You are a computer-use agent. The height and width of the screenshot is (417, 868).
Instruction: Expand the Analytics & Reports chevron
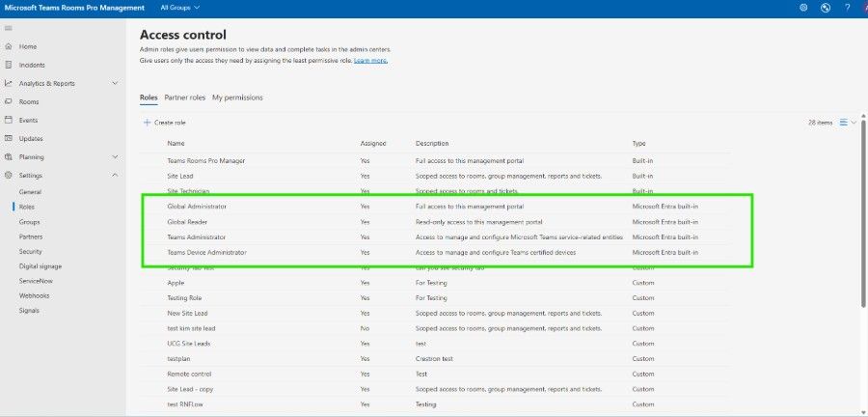(x=115, y=83)
